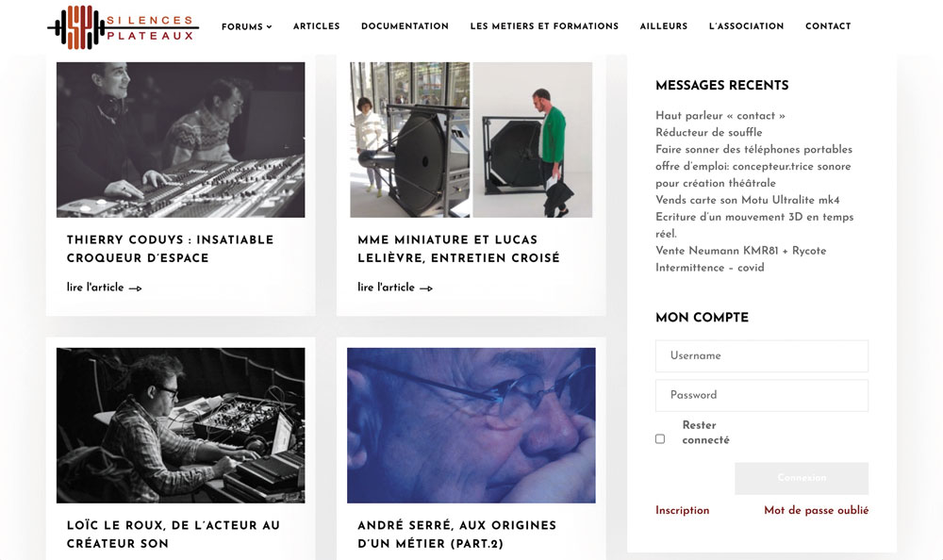Go to the Contact page
The height and width of the screenshot is (560, 943).
coord(828,26)
